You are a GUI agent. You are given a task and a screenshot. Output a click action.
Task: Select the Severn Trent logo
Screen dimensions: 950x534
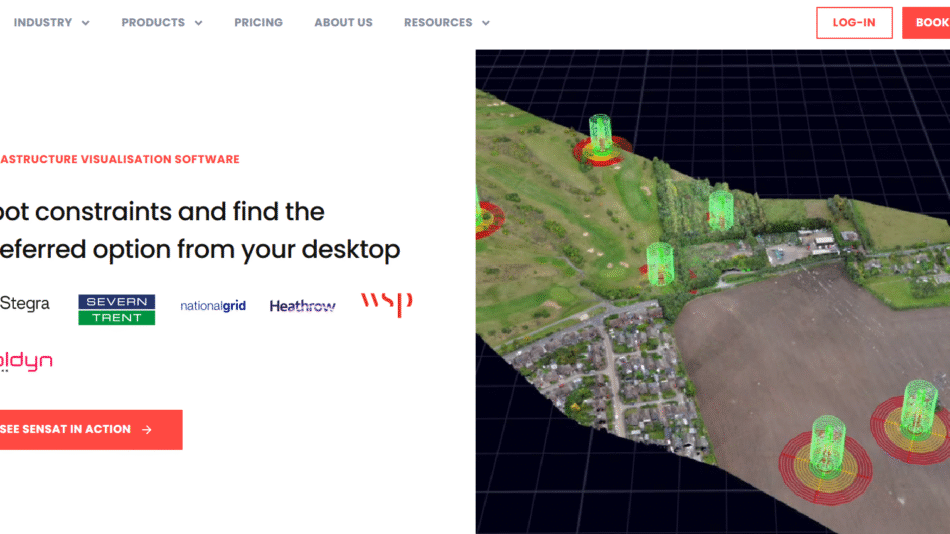[x=117, y=309]
